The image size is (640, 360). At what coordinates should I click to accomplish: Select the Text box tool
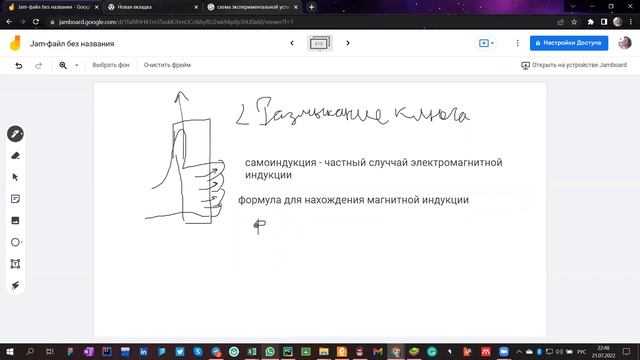point(15,264)
